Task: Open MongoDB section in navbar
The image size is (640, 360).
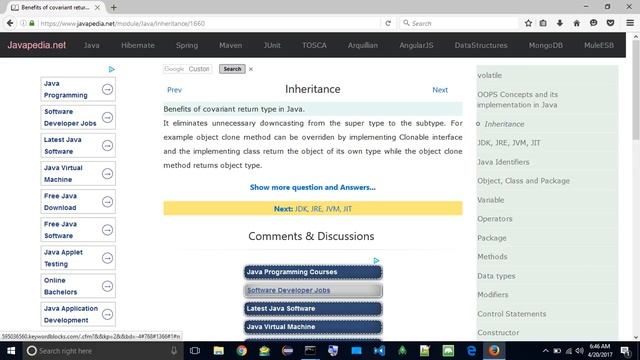Action: point(546,45)
